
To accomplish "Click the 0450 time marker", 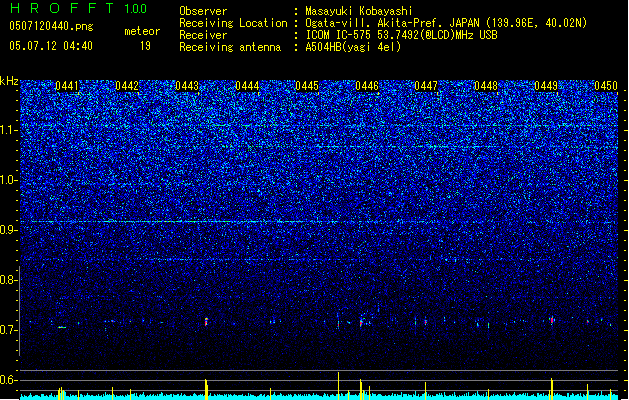I will [x=606, y=86].
